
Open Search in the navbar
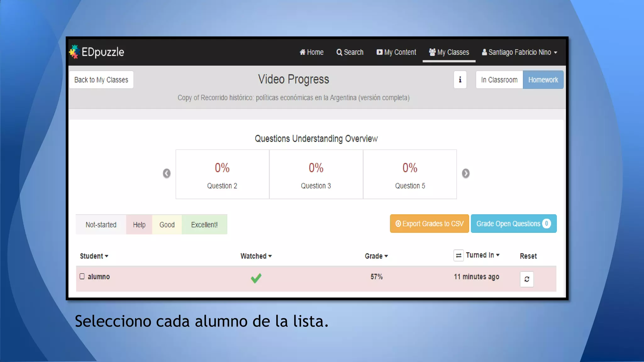350,52
